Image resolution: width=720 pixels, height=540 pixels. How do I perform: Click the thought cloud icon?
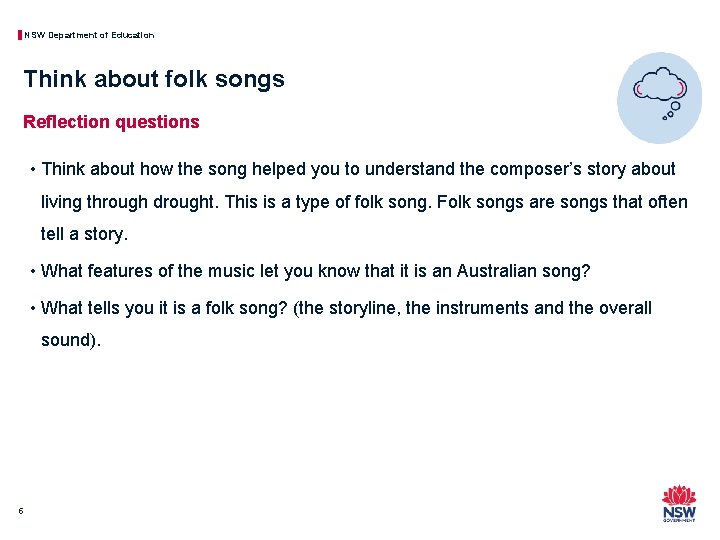[x=659, y=85]
